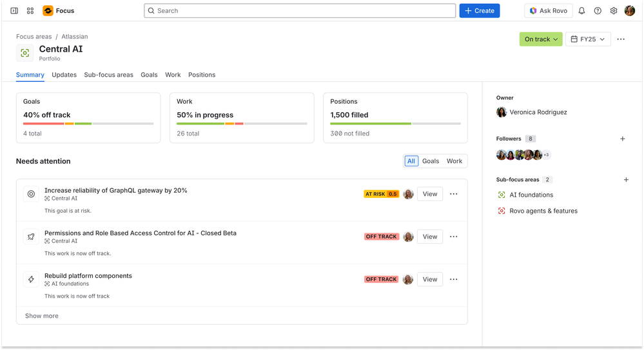Image resolution: width=644 pixels, height=350 pixels.
Task: Open more options for Permissions and Role row
Action: click(453, 237)
